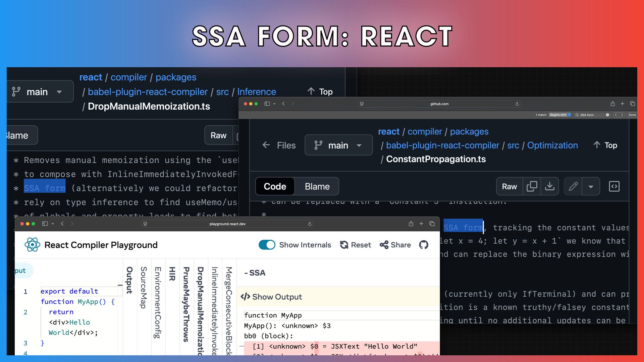Open main branch dropdown in ConstantPropagation window

[338, 145]
